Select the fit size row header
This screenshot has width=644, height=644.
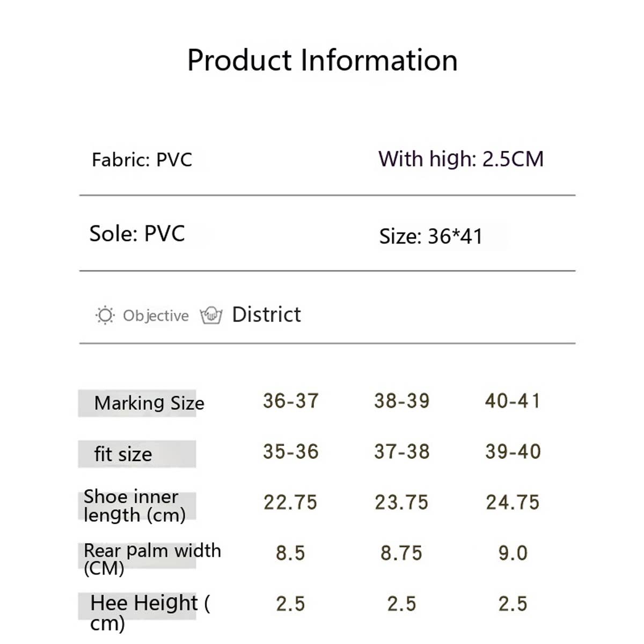pyautogui.click(x=123, y=454)
